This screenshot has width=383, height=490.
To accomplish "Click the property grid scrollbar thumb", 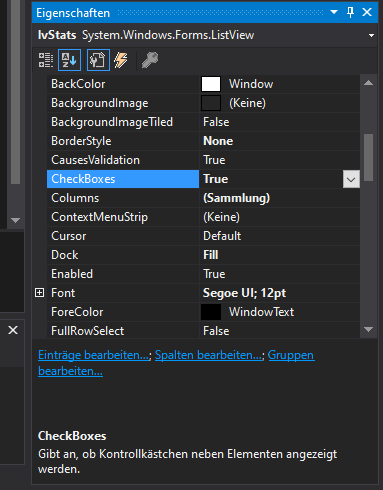I will point(368,157).
